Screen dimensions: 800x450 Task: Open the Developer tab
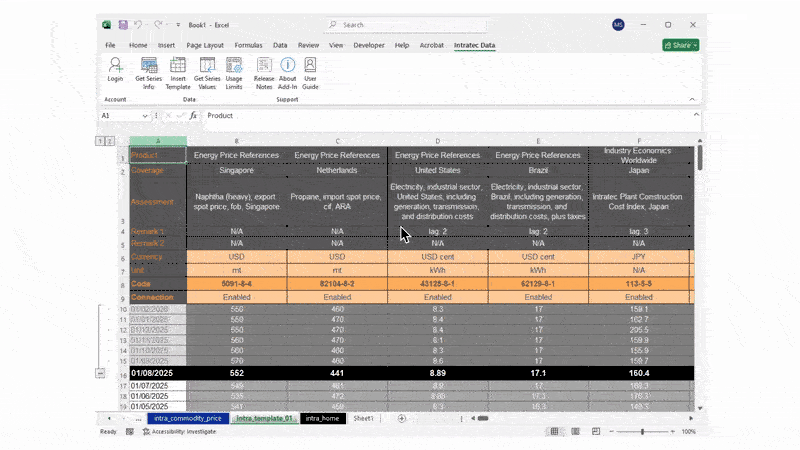369,45
